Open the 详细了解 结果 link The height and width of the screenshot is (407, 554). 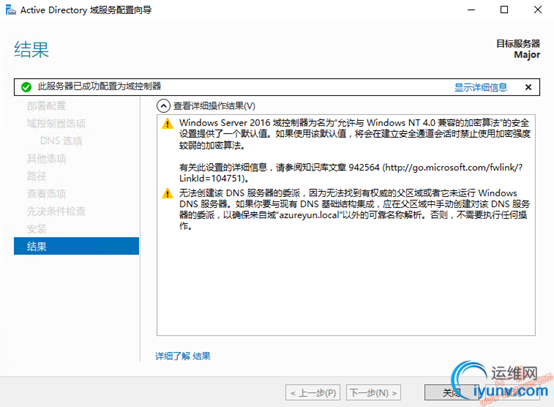(183, 356)
